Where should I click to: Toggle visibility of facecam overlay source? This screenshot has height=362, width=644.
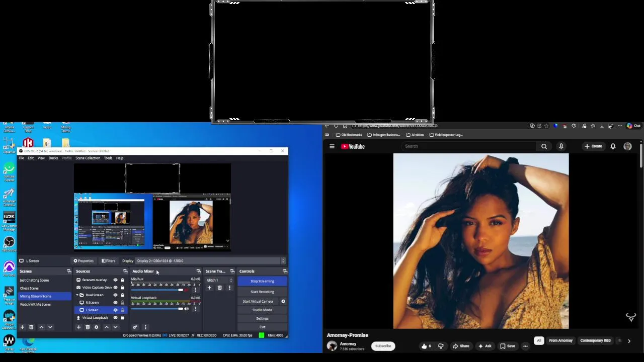tap(115, 280)
